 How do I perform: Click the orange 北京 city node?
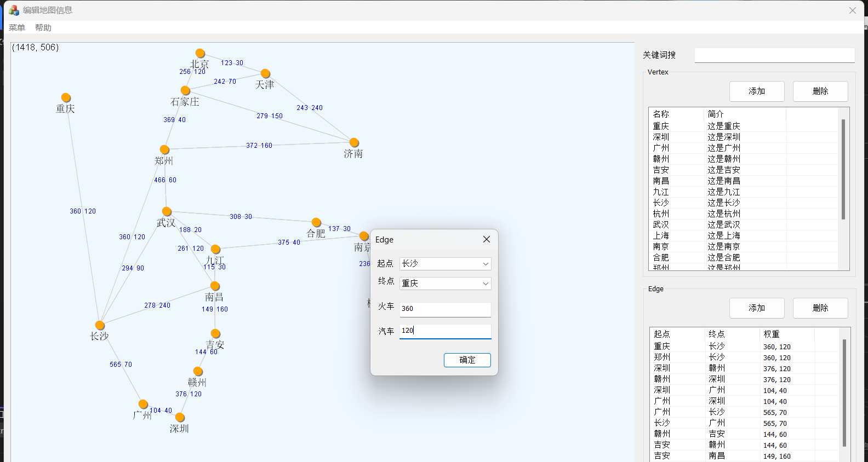pyautogui.click(x=200, y=54)
